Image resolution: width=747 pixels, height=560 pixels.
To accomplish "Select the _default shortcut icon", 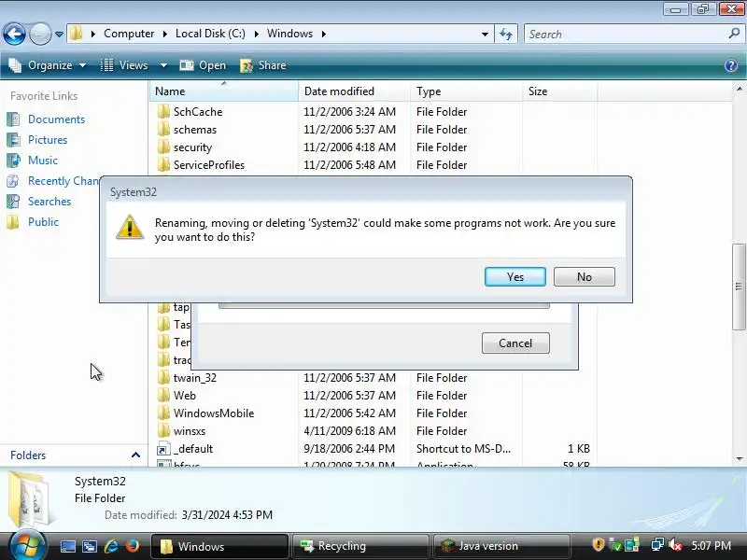I will [x=163, y=449].
